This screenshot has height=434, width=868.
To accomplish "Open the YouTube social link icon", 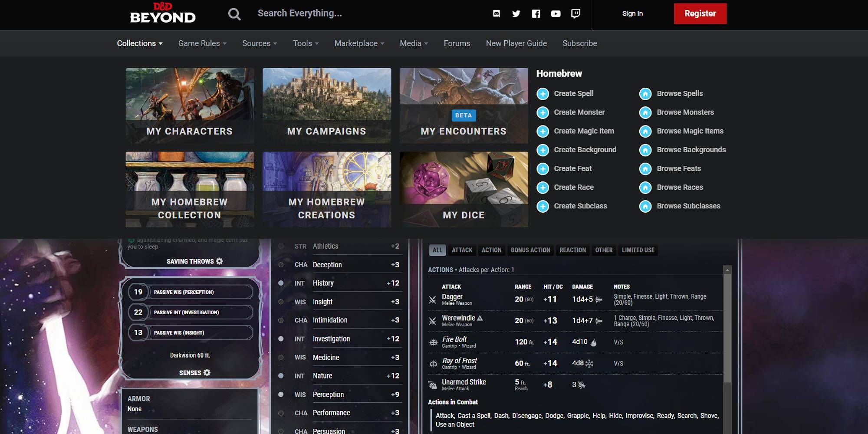I will (x=556, y=13).
